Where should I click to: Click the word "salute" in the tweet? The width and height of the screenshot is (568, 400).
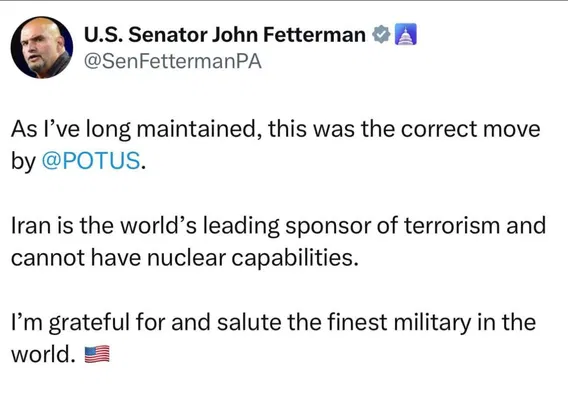pos(249,322)
